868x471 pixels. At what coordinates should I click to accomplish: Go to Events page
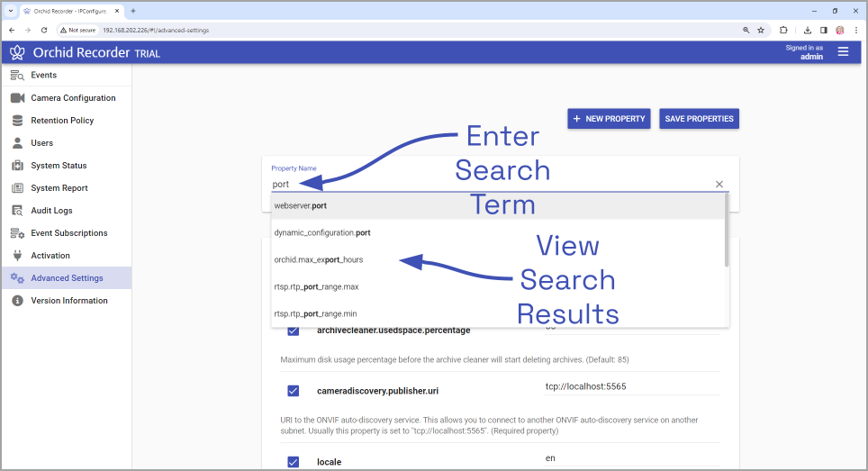(x=44, y=76)
